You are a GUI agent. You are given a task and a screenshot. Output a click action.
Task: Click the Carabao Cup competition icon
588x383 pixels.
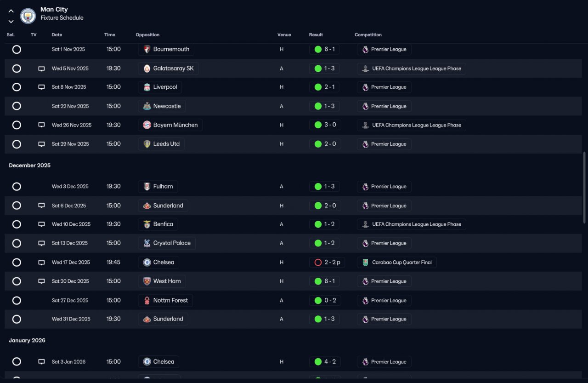click(365, 263)
